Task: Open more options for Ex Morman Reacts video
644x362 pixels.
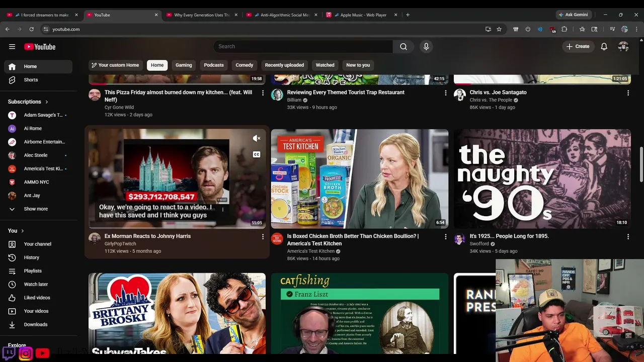Action: coord(263,236)
